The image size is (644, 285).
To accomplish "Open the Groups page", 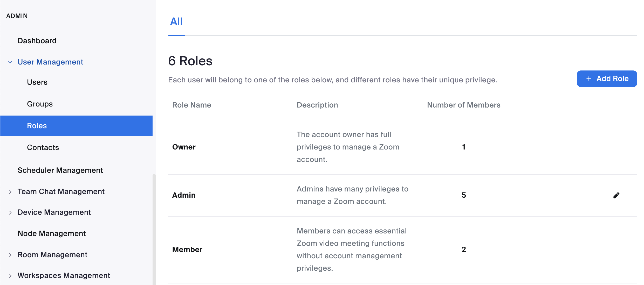I will pyautogui.click(x=40, y=104).
